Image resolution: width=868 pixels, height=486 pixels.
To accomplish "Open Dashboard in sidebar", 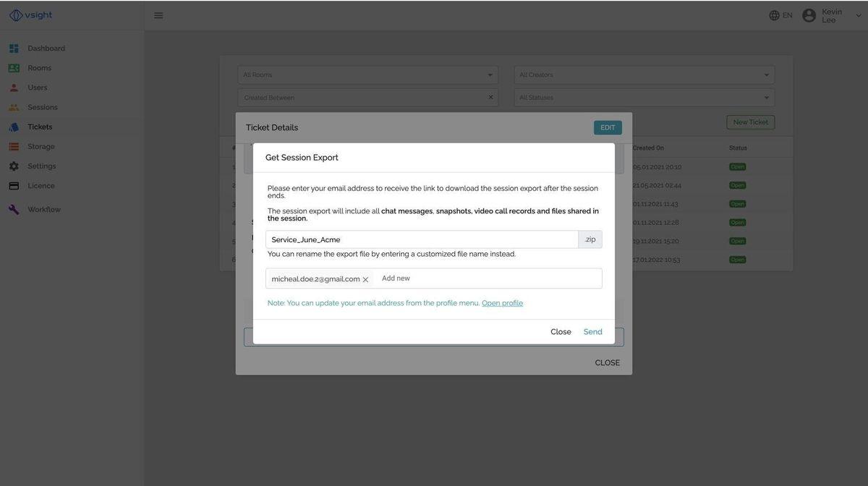I will tap(46, 48).
